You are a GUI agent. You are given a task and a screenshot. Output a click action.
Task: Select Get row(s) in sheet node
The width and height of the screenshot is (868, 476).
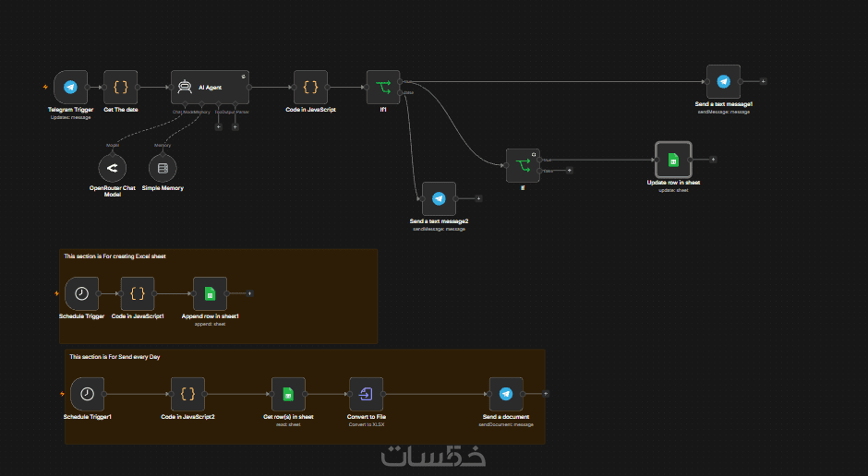(288, 394)
